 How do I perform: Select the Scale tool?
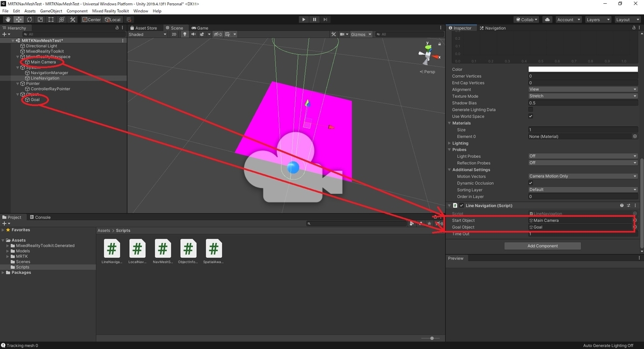coord(40,19)
